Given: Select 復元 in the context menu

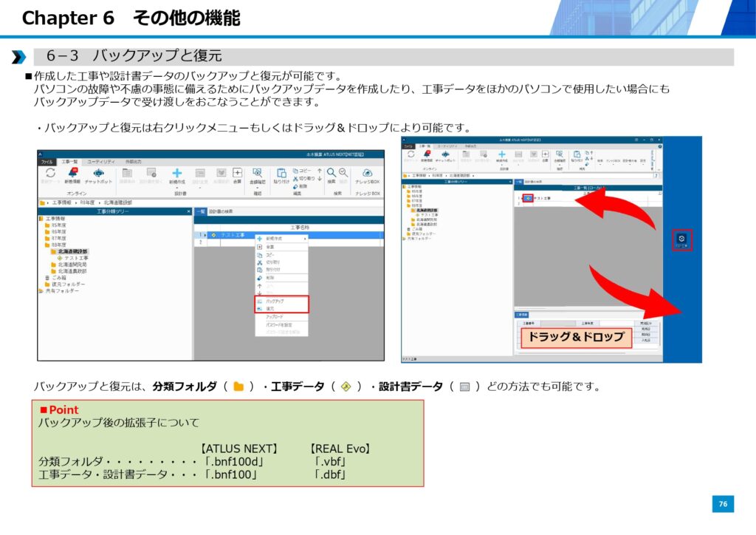Looking at the screenshot, I should pyautogui.click(x=270, y=309).
